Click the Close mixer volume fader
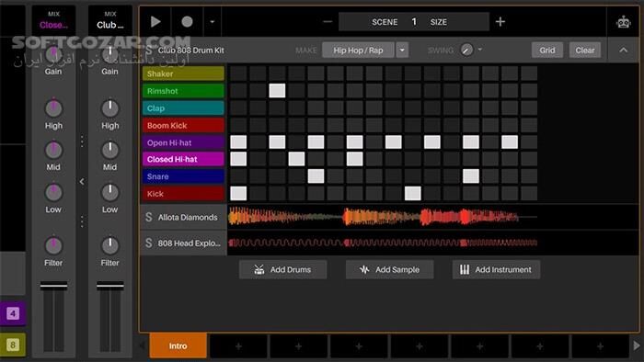The width and height of the screenshot is (644, 362). pyautogui.click(x=53, y=286)
